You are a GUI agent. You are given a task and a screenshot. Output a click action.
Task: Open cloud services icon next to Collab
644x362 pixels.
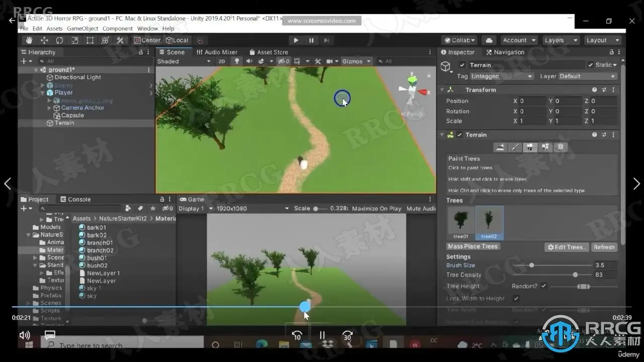[x=488, y=40]
